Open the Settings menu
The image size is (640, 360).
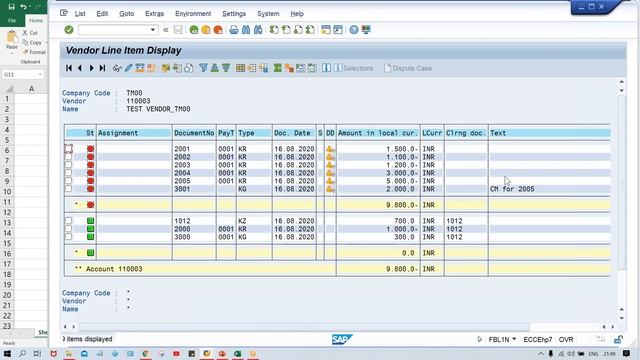click(x=234, y=13)
